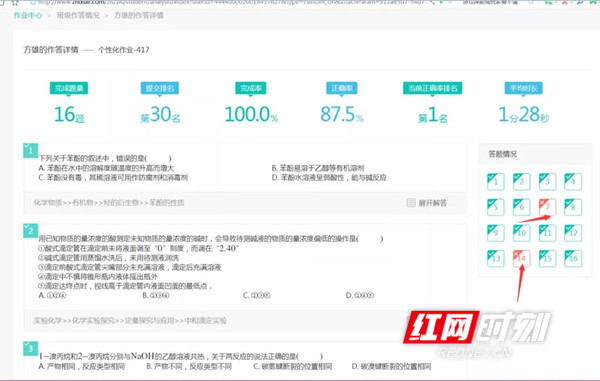Open answer box number 16 in 答题情况
This screenshot has height=381, width=600.
coord(573,258)
